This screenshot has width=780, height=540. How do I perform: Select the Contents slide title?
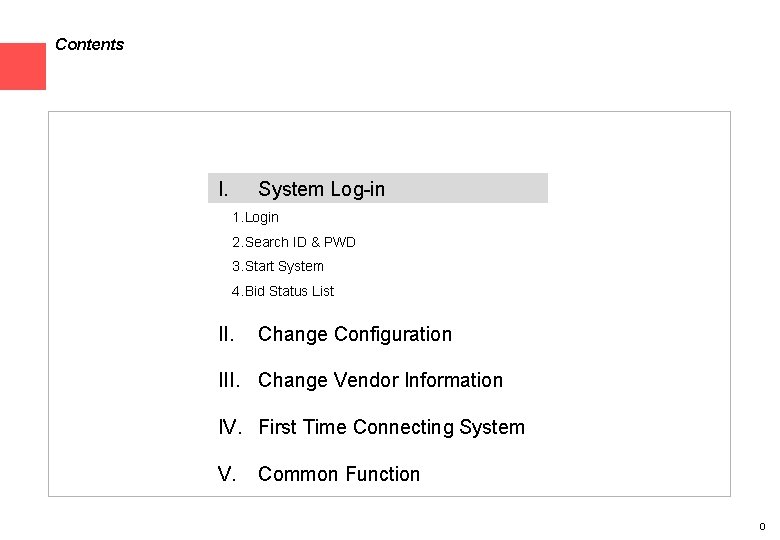[x=89, y=45]
